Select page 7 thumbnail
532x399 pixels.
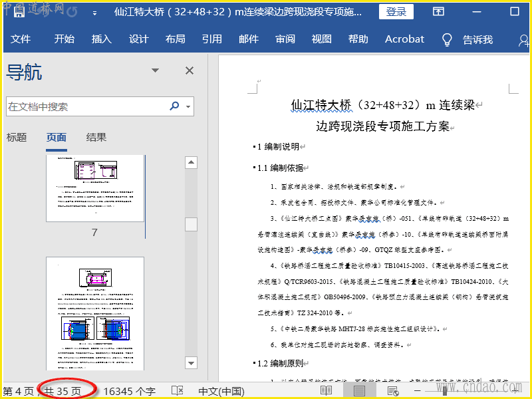click(95, 188)
